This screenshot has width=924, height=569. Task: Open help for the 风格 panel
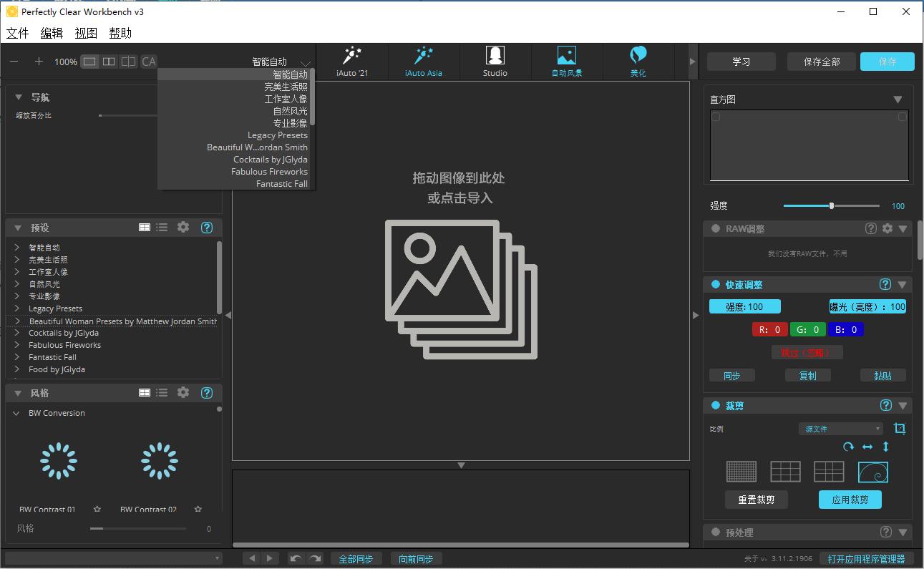click(207, 393)
